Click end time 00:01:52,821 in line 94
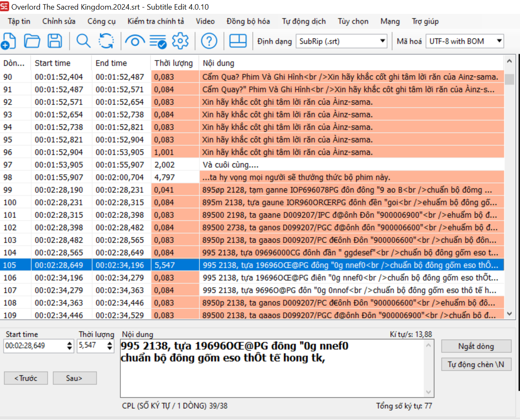The height and width of the screenshot is (420, 520). click(120, 127)
